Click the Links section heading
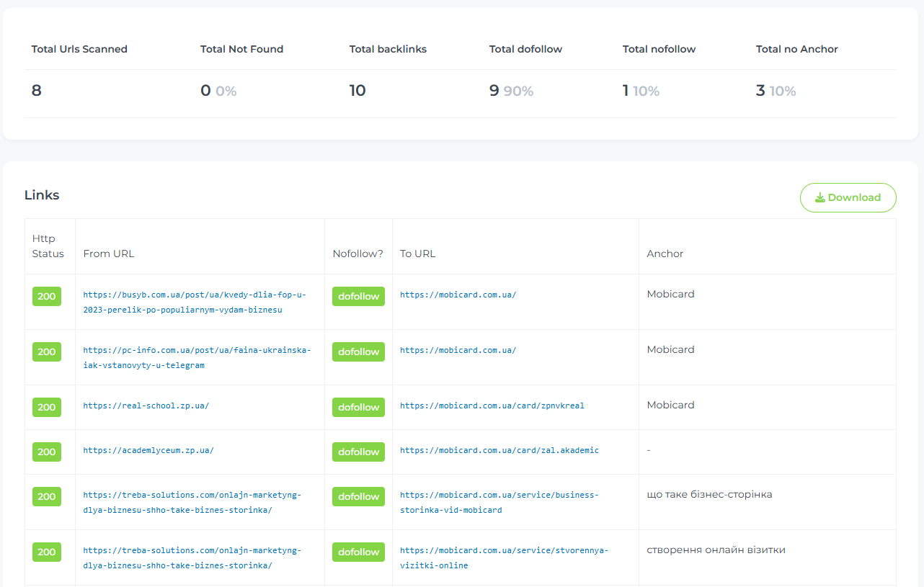 (x=41, y=194)
